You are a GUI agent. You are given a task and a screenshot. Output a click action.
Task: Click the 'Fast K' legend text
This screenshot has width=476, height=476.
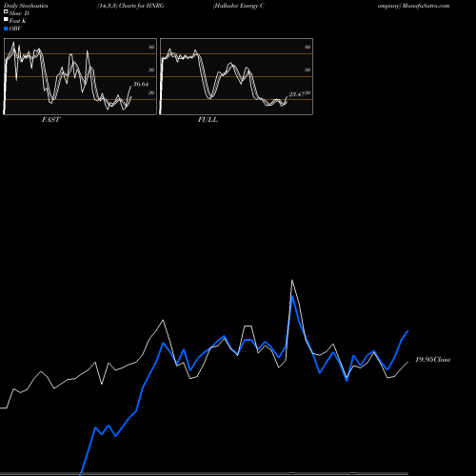tap(18, 21)
